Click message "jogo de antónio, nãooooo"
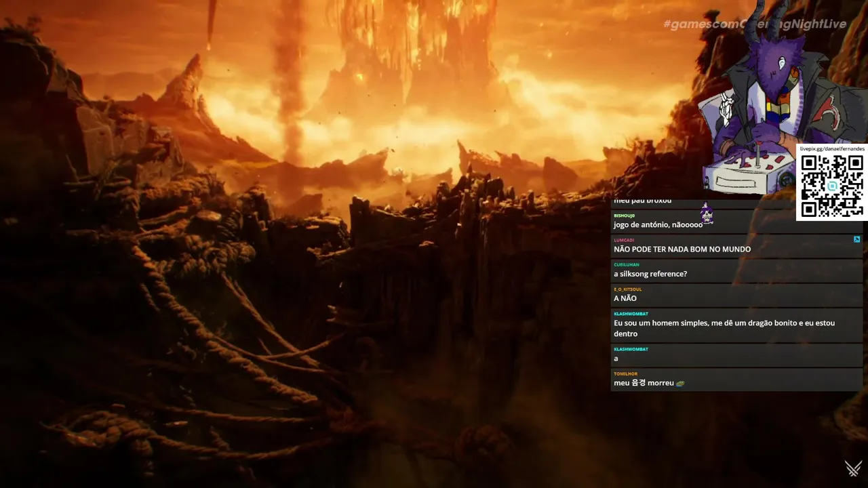 [658, 225]
